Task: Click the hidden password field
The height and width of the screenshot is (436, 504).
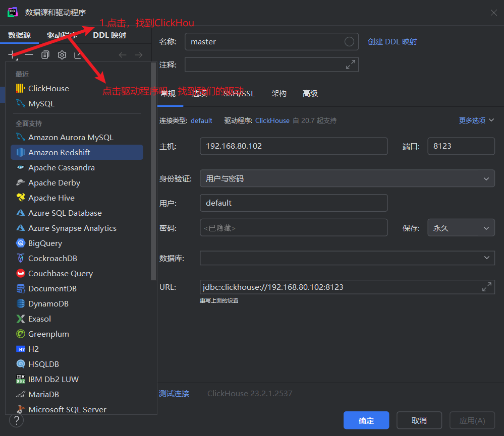Action: pos(294,228)
